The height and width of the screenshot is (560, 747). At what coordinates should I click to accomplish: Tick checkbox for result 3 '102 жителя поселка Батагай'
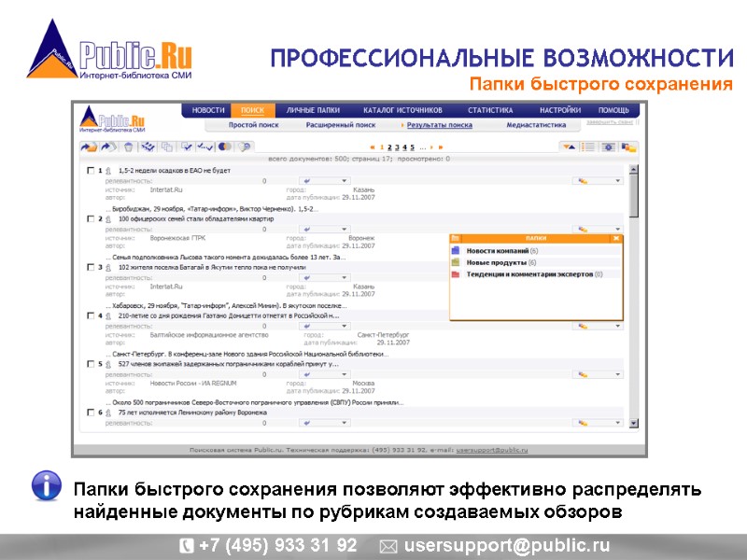click(x=91, y=267)
